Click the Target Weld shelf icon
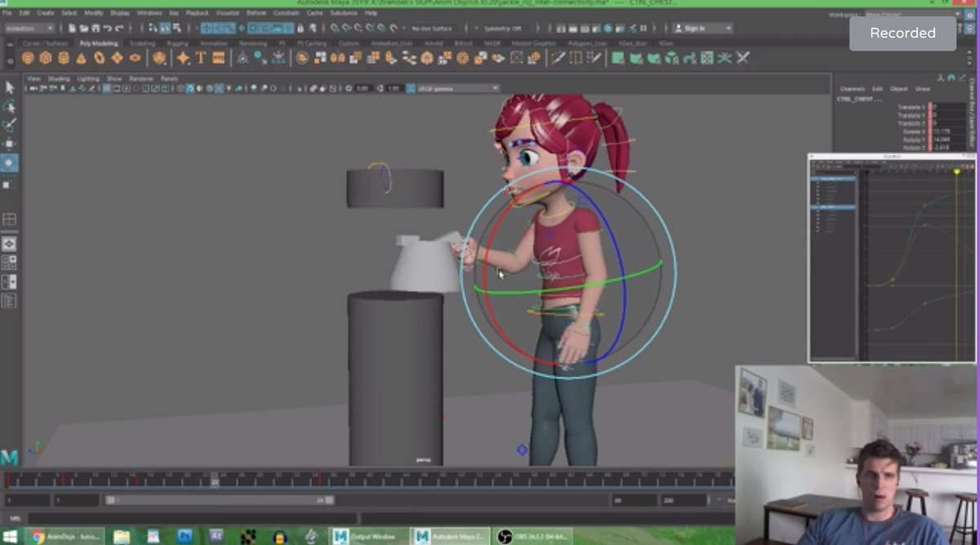The height and width of the screenshot is (545, 980). point(576,58)
